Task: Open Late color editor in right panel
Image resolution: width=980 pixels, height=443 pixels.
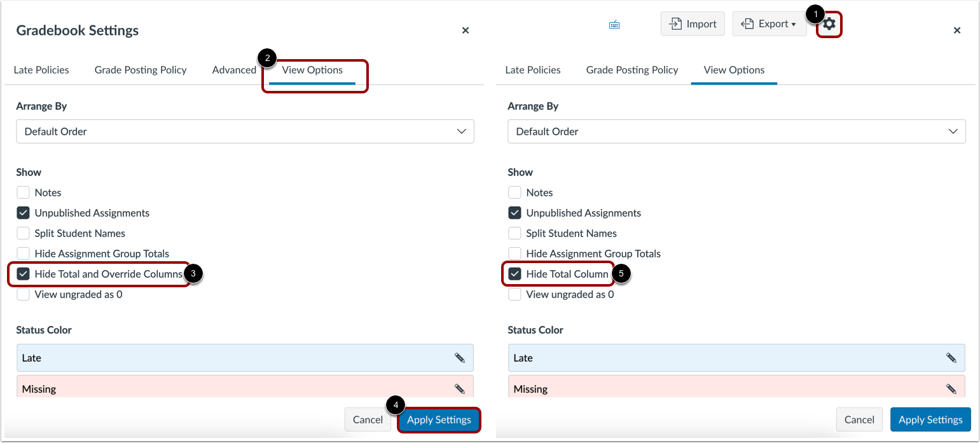Action: tap(951, 358)
